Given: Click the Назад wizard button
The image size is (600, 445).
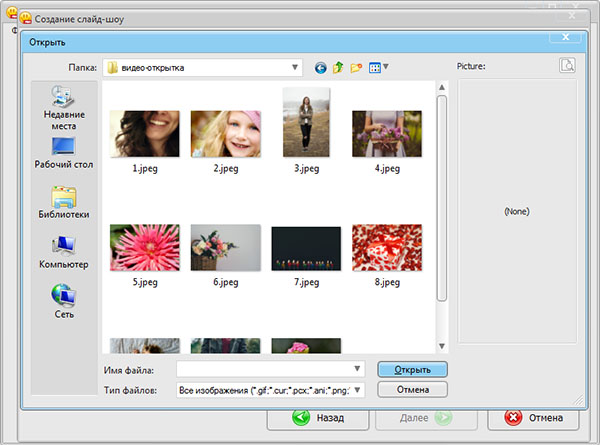Looking at the screenshot, I should [x=314, y=417].
